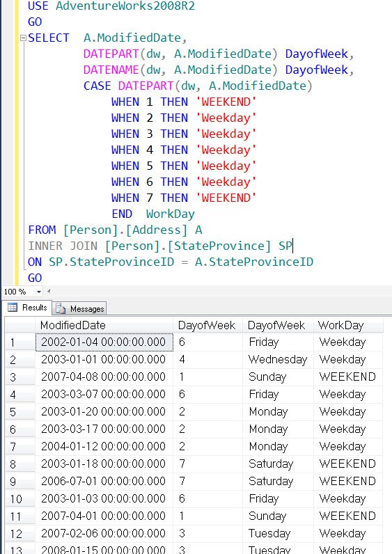
Task: Click the Saturday cell in row 8
Action: coord(279,464)
